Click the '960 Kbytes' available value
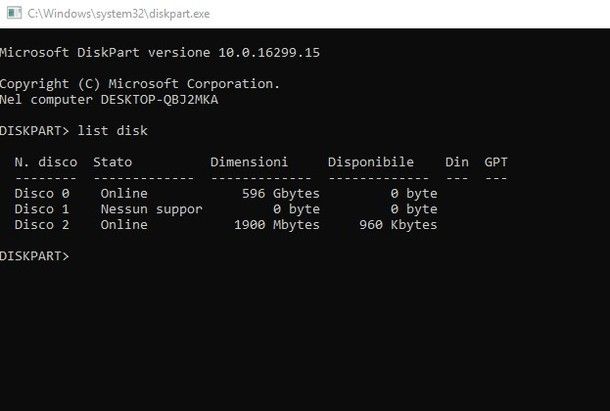 [398, 225]
